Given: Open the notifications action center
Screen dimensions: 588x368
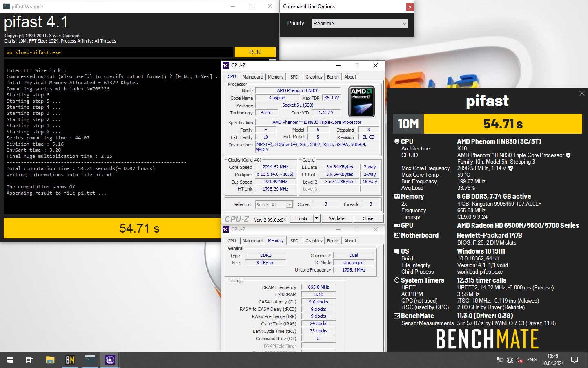Looking at the screenshot, I should coord(575,360).
